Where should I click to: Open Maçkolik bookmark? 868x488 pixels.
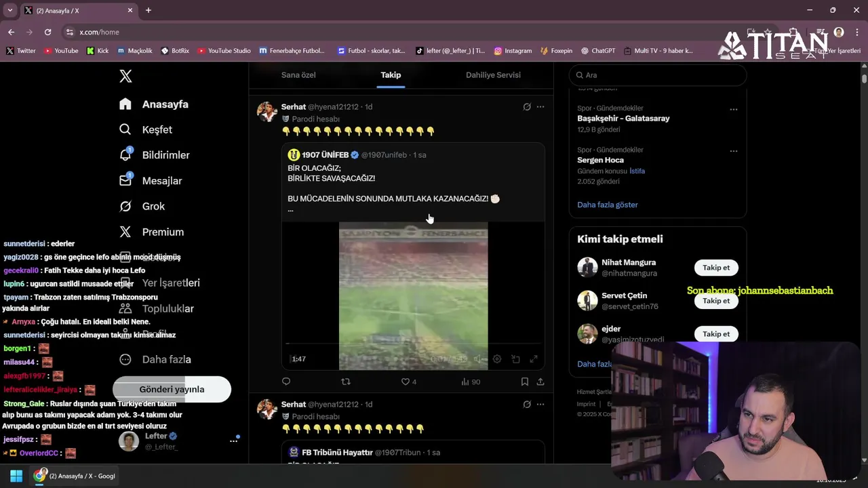[134, 51]
